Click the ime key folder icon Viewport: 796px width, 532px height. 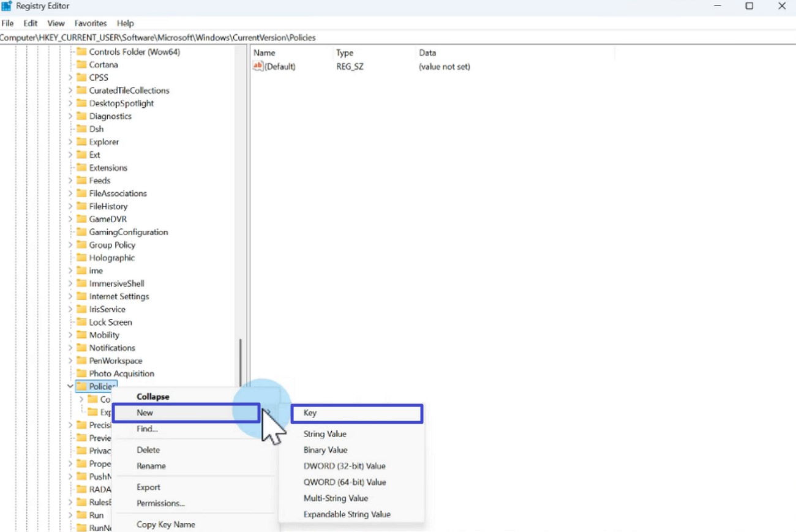point(81,271)
